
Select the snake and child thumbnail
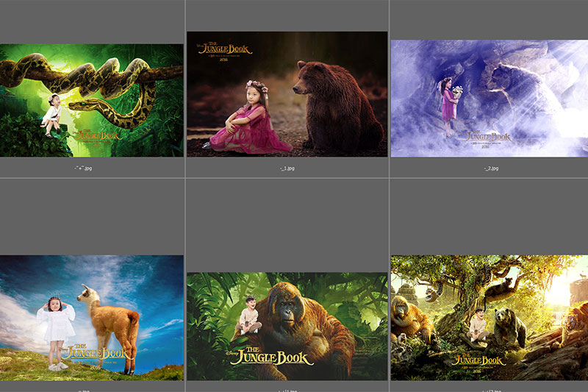pyautogui.click(x=91, y=101)
